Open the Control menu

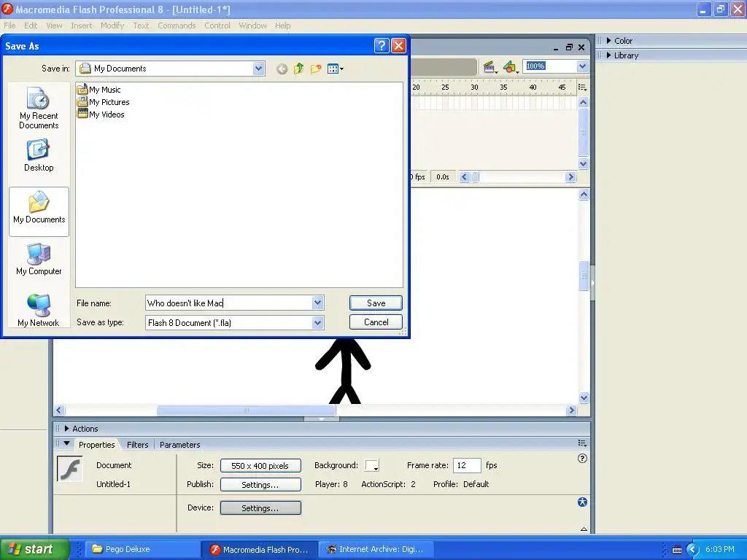[217, 26]
